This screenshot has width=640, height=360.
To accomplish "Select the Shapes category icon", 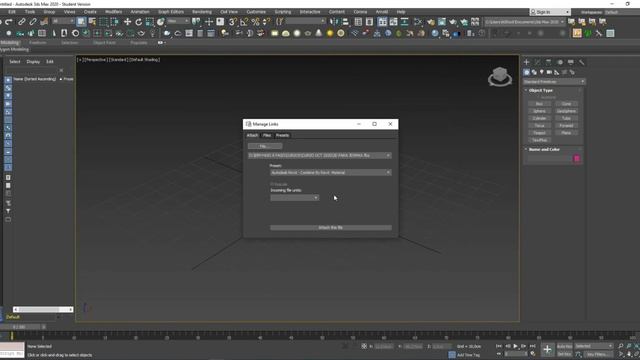I will click(534, 72).
